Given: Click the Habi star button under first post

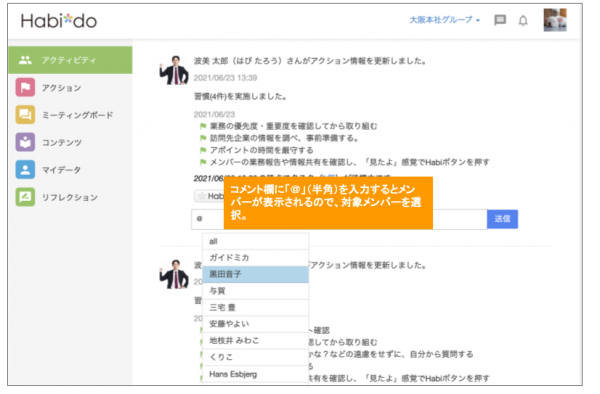Looking at the screenshot, I should click(209, 196).
